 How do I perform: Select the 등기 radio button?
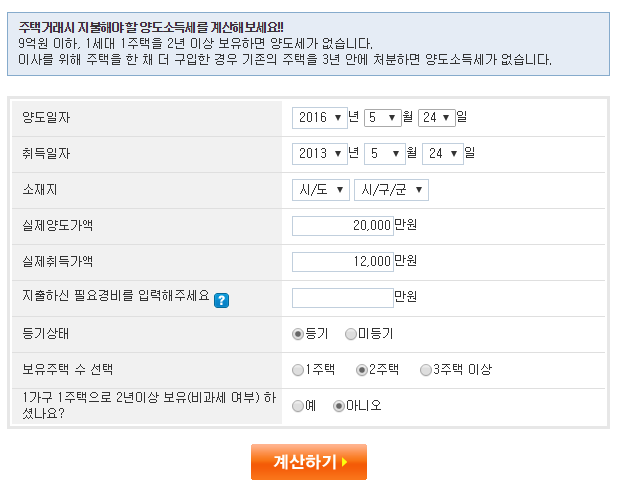click(298, 334)
